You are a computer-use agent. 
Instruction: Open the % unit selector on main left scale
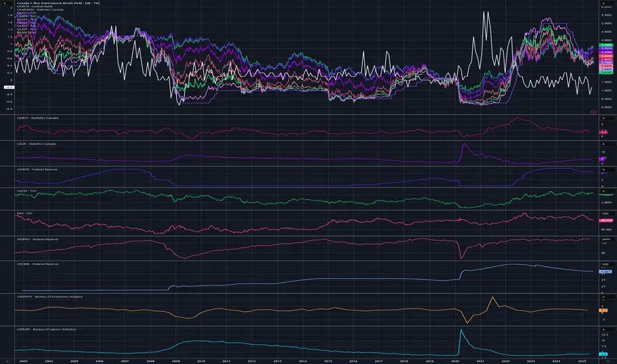pyautogui.click(x=7, y=3)
